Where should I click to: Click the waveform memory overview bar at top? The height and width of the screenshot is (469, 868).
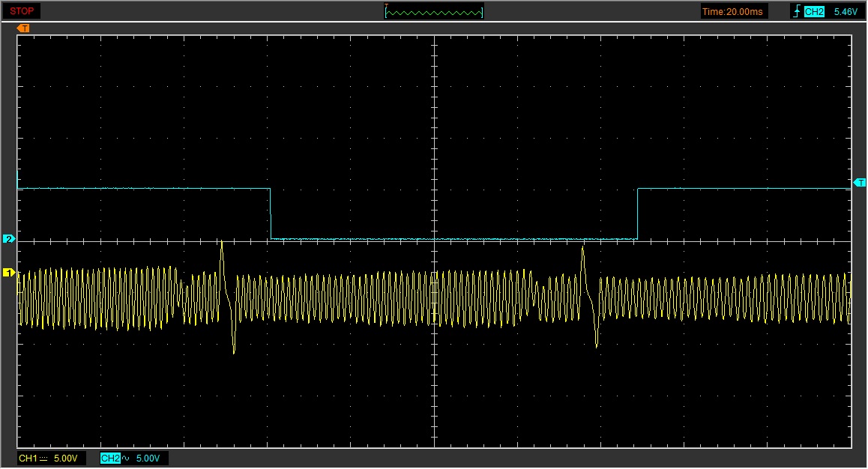point(434,12)
